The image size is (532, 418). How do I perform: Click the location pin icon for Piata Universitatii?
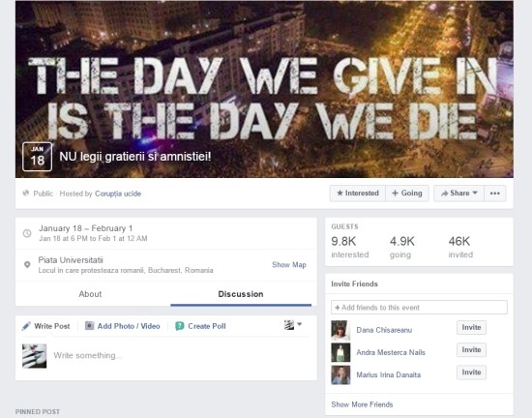[x=27, y=265]
